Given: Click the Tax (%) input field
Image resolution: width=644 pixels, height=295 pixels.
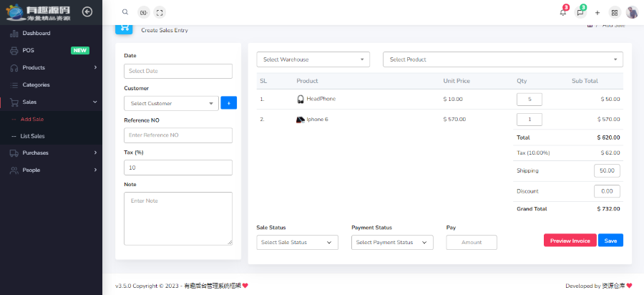Looking at the screenshot, I should (x=178, y=168).
